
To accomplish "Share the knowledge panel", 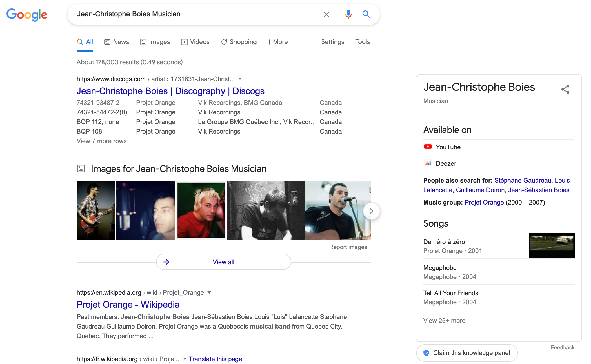I will coord(565,89).
